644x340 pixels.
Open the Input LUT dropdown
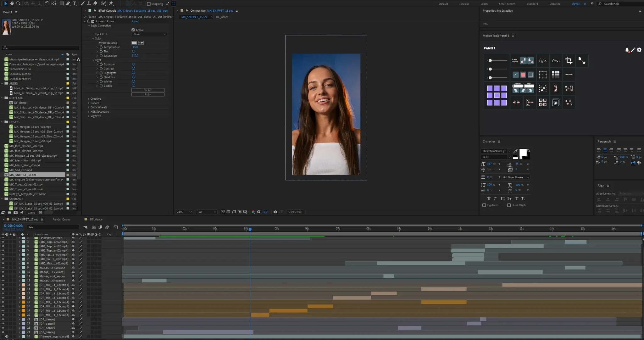click(x=149, y=34)
